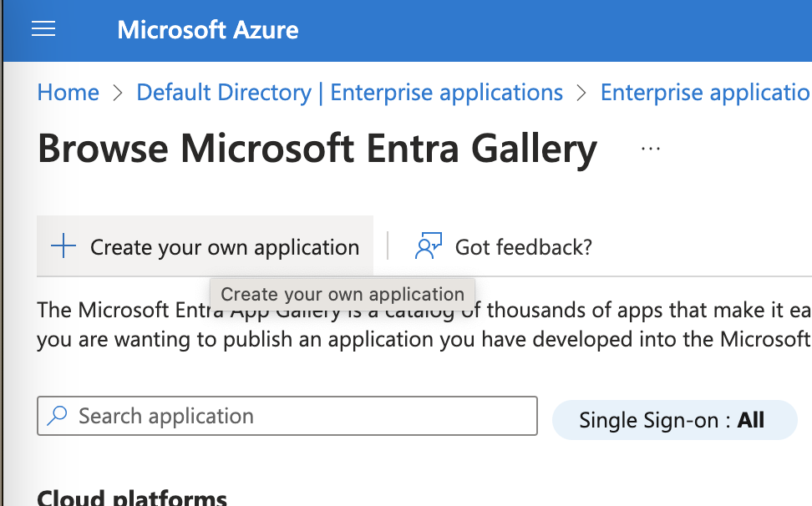The image size is (812, 506).
Task: Open the Azure portal hamburger menu
Action: point(43,29)
